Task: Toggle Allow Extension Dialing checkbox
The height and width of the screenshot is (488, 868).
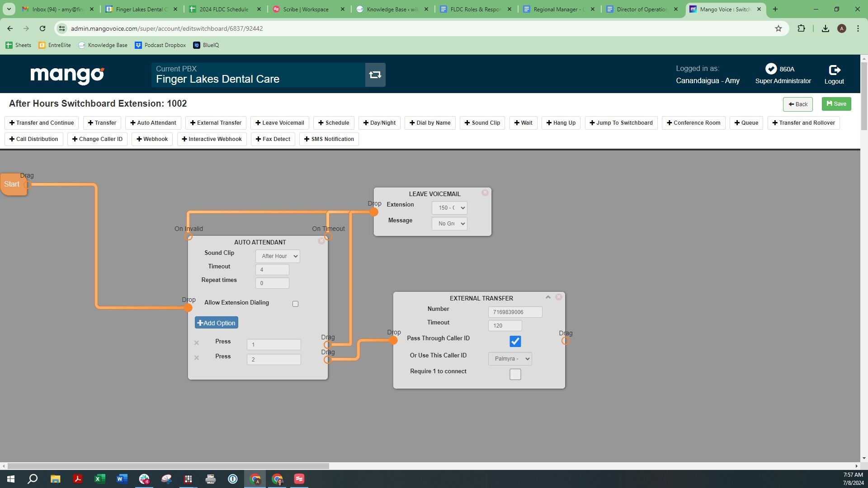Action: tap(296, 304)
